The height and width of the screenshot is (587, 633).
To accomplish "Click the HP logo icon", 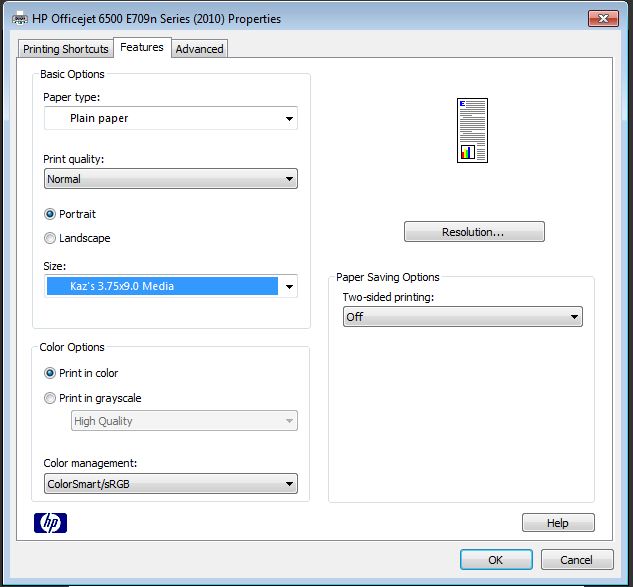I will [x=50, y=523].
